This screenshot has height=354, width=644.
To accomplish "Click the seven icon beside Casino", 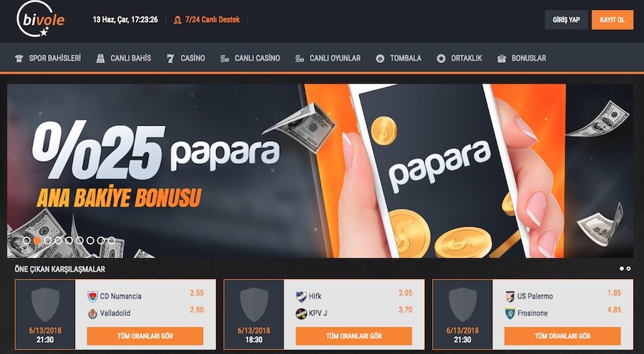I will coord(170,59).
